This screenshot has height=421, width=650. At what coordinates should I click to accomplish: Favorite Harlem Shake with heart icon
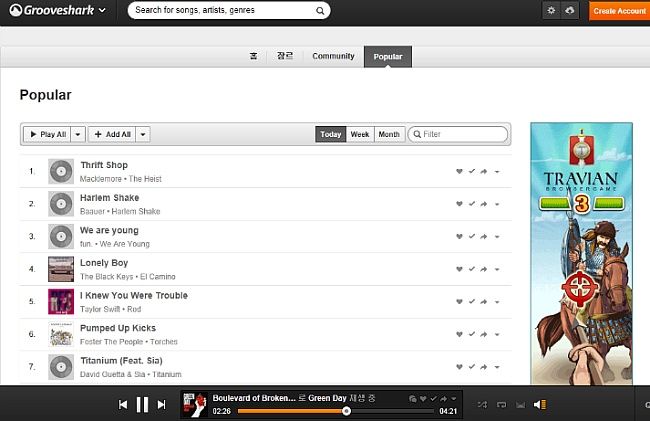(459, 204)
